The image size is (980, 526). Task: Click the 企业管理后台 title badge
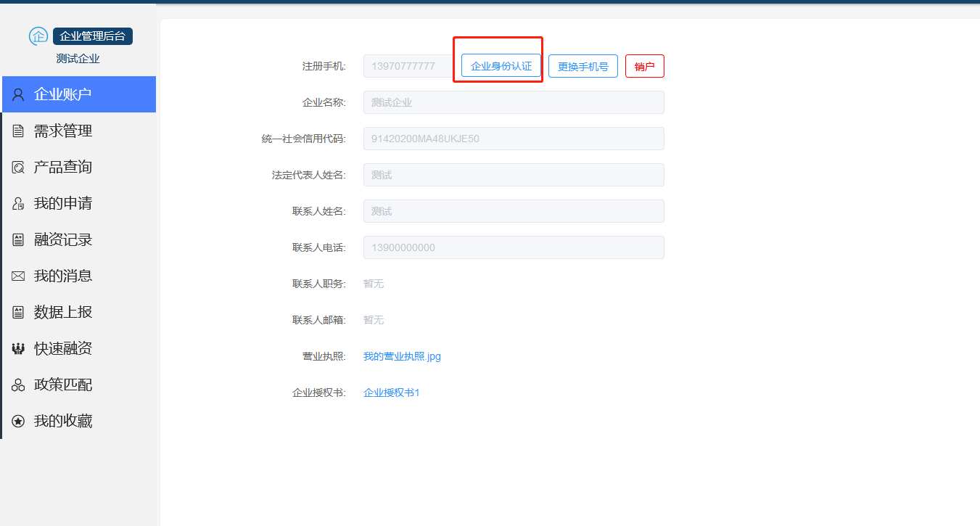pyautogui.click(x=93, y=36)
